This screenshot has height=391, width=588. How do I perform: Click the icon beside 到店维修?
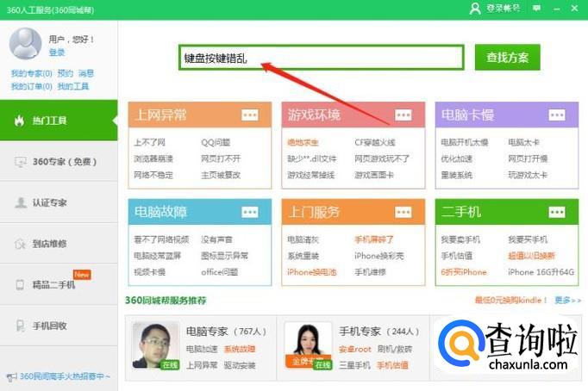tap(20, 244)
